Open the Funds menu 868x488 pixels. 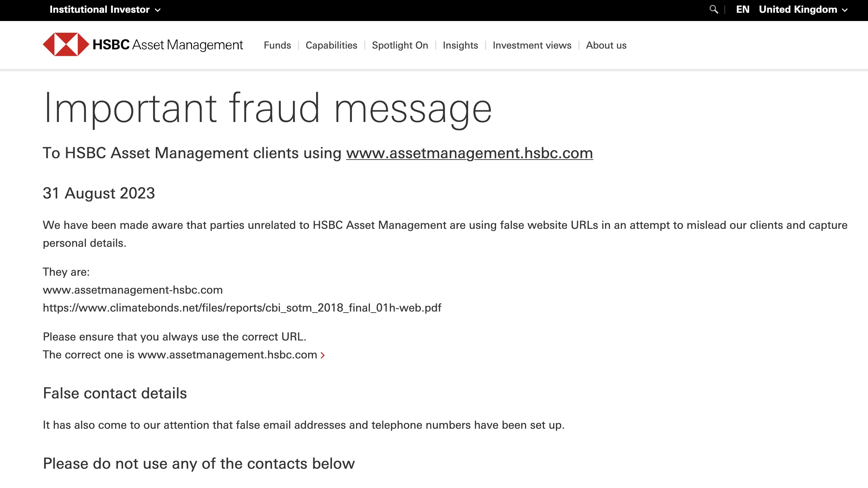pyautogui.click(x=277, y=45)
